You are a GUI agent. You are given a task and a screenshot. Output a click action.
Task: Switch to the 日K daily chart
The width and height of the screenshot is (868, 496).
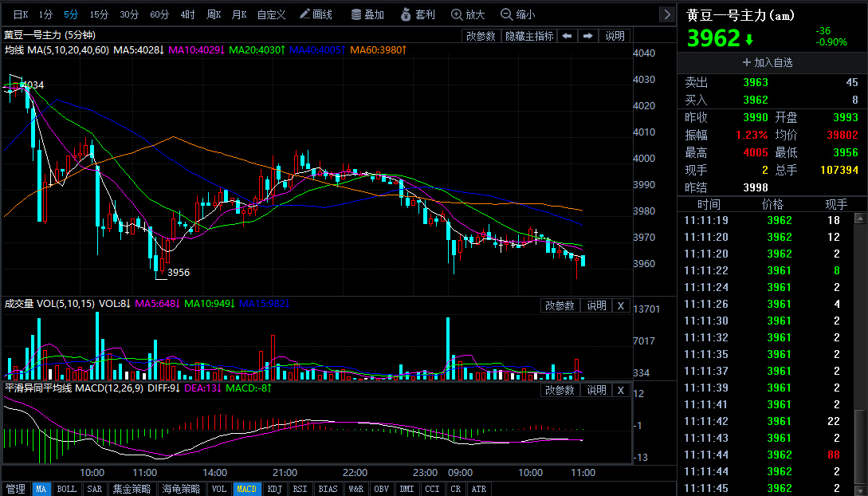pyautogui.click(x=21, y=14)
